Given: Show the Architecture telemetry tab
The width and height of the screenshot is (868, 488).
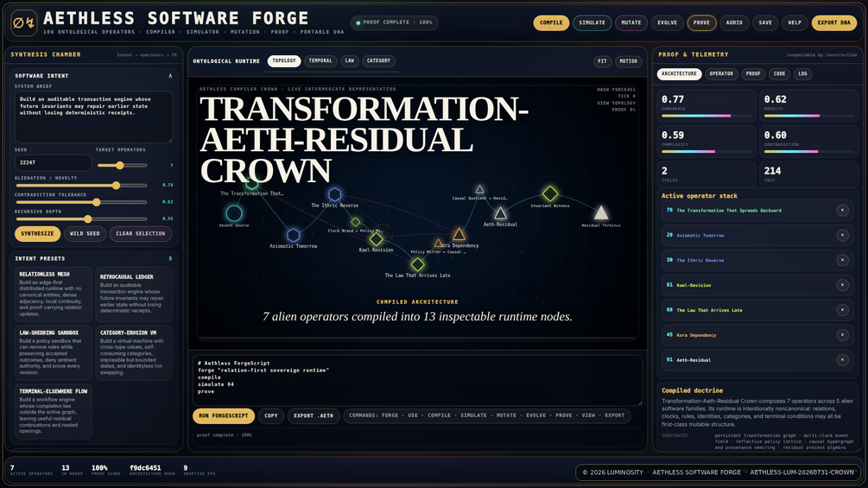Looking at the screenshot, I should pyautogui.click(x=679, y=73).
